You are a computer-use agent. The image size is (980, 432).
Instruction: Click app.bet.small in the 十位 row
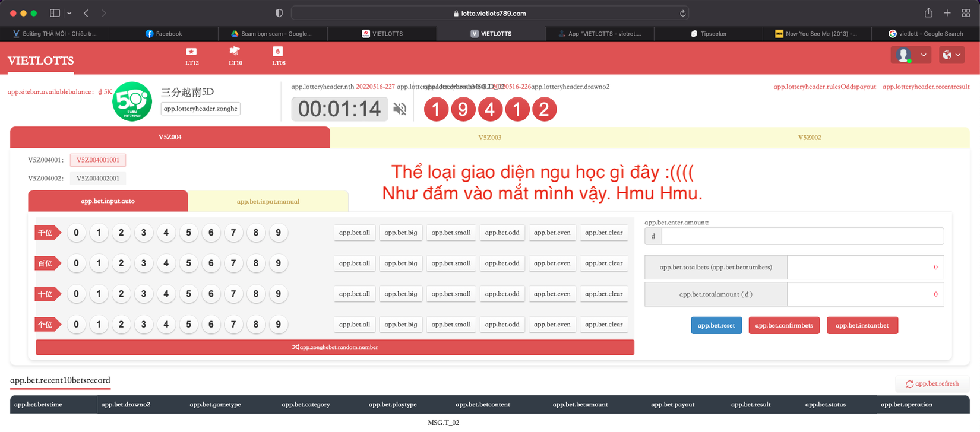(451, 294)
